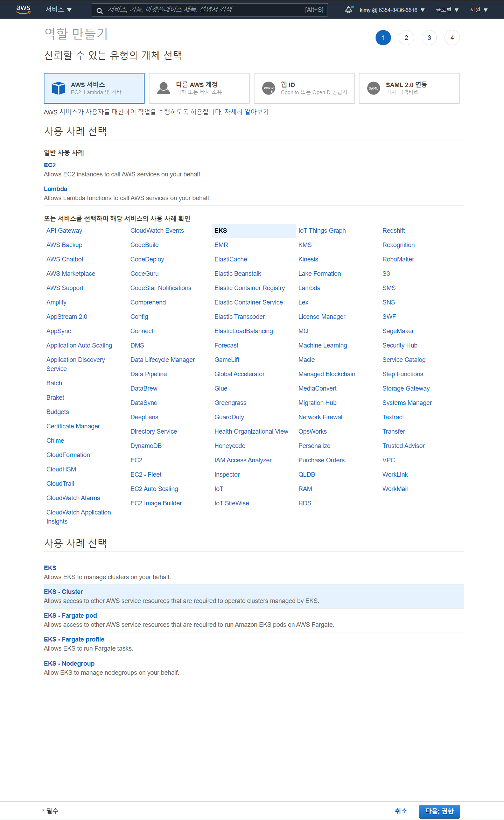Screen dimensions: 504x820
Task: Select the EC2 - Fleet service link
Action: [x=146, y=475]
